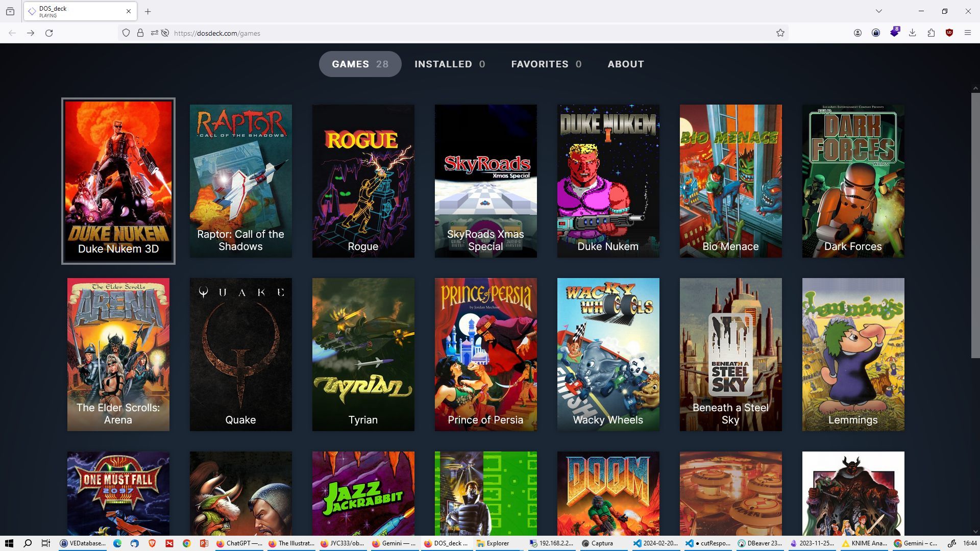Open SkyRoads Xmas Special game

click(486, 181)
